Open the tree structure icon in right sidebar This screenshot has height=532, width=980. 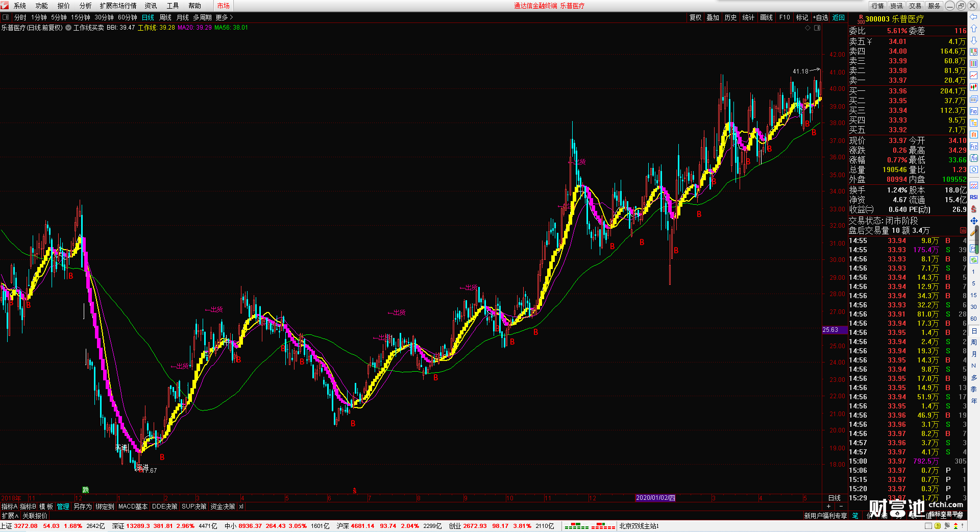[x=974, y=123]
